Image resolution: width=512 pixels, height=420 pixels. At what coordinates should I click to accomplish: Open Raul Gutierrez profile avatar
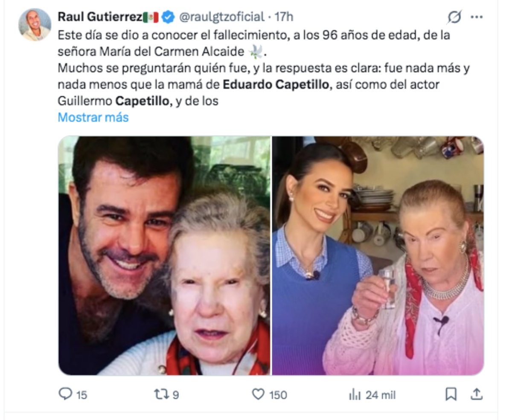35,25
